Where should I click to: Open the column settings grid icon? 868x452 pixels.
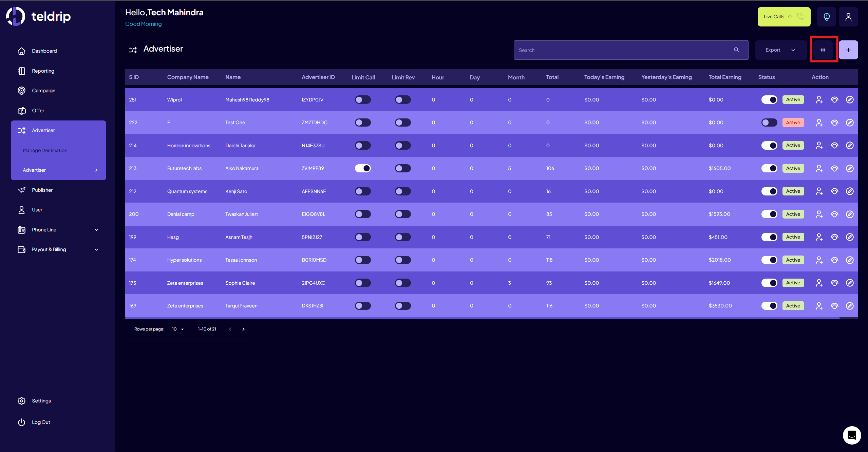823,50
